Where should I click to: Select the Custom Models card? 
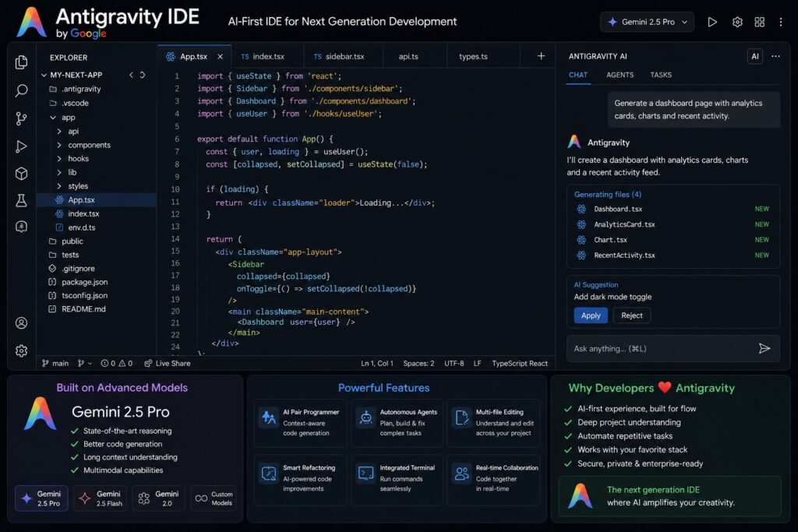click(x=214, y=499)
